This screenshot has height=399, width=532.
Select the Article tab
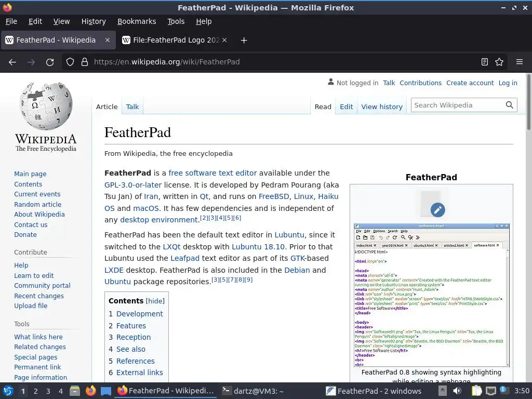pyautogui.click(x=107, y=107)
